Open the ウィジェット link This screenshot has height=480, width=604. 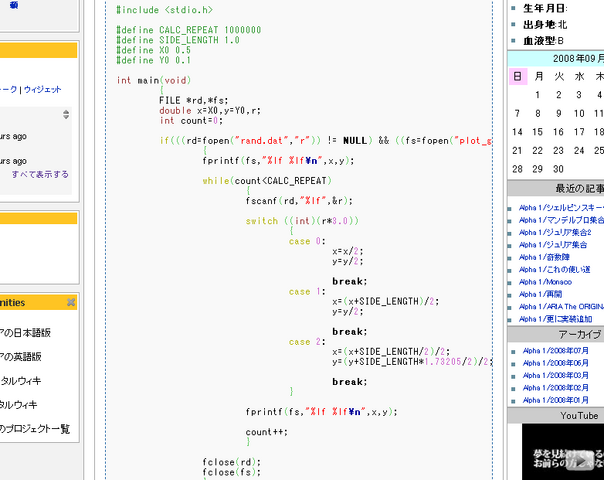click(43, 89)
